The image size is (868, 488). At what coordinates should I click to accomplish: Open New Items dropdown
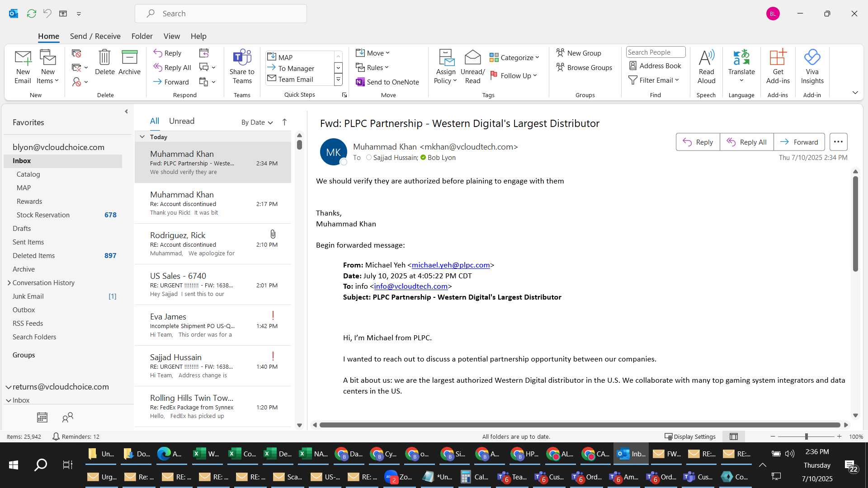click(47, 76)
